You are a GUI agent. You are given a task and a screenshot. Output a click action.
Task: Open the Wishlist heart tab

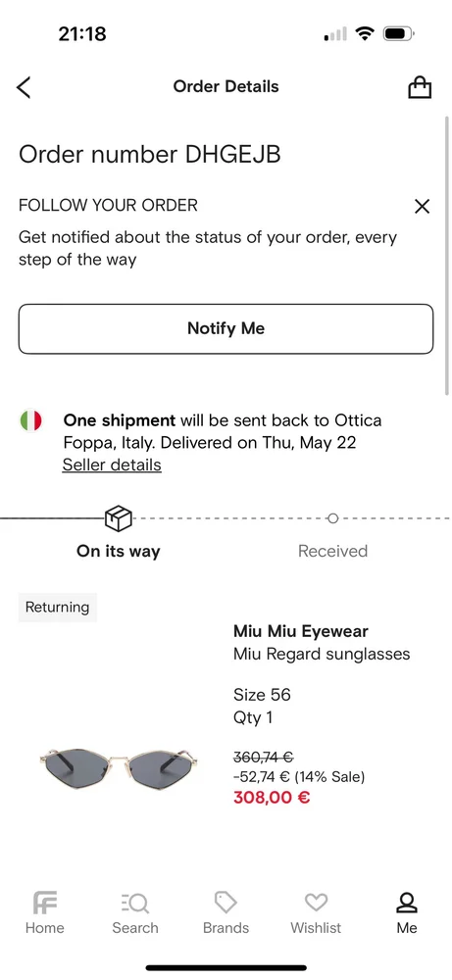[316, 913]
